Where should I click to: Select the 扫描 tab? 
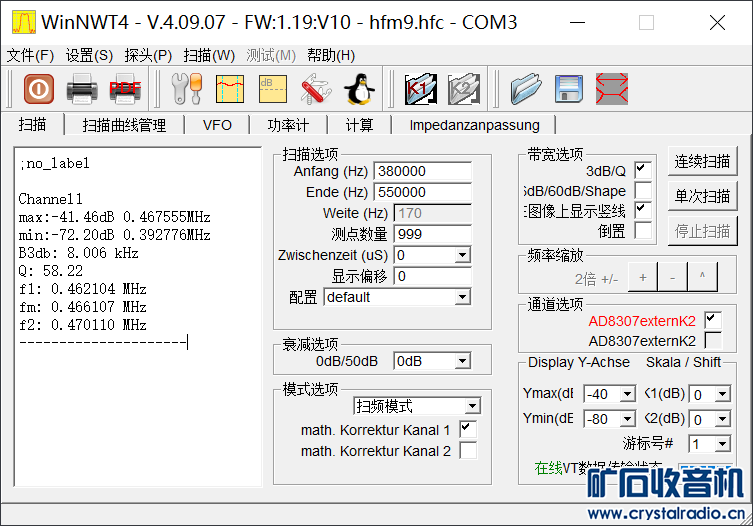coord(32,124)
